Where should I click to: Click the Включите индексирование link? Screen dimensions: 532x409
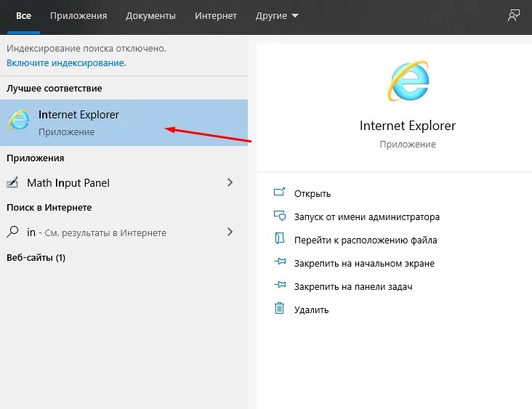click(66, 63)
